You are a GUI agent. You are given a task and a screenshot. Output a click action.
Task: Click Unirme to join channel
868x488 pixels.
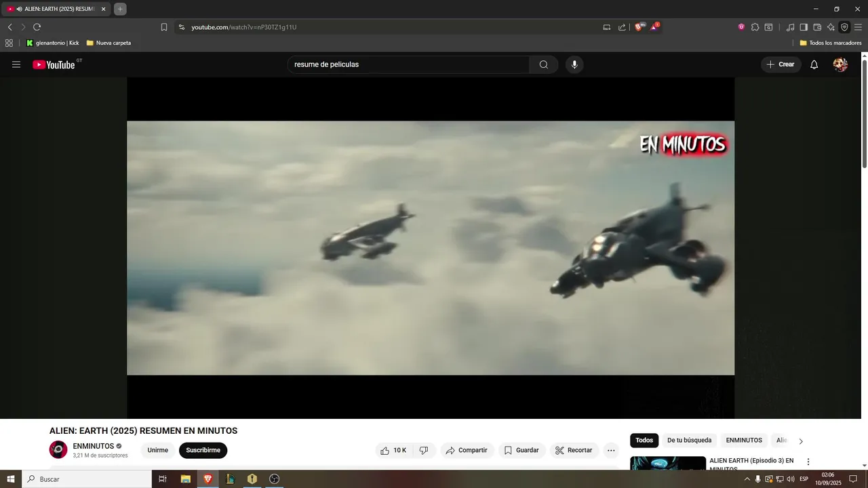tap(158, 450)
